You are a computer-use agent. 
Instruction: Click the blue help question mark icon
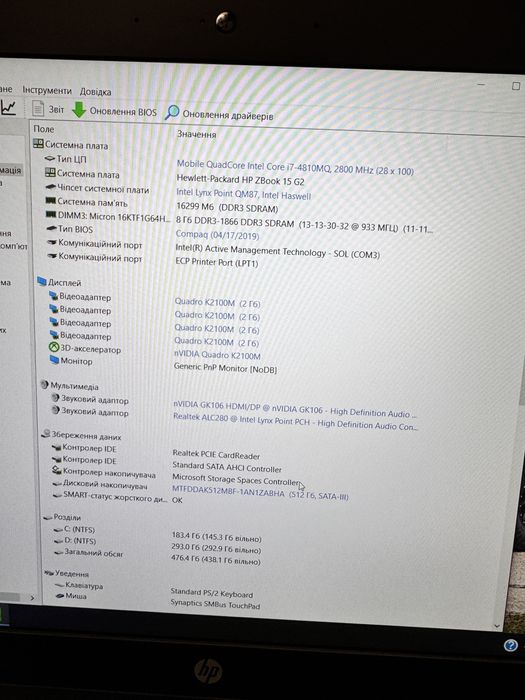511,645
